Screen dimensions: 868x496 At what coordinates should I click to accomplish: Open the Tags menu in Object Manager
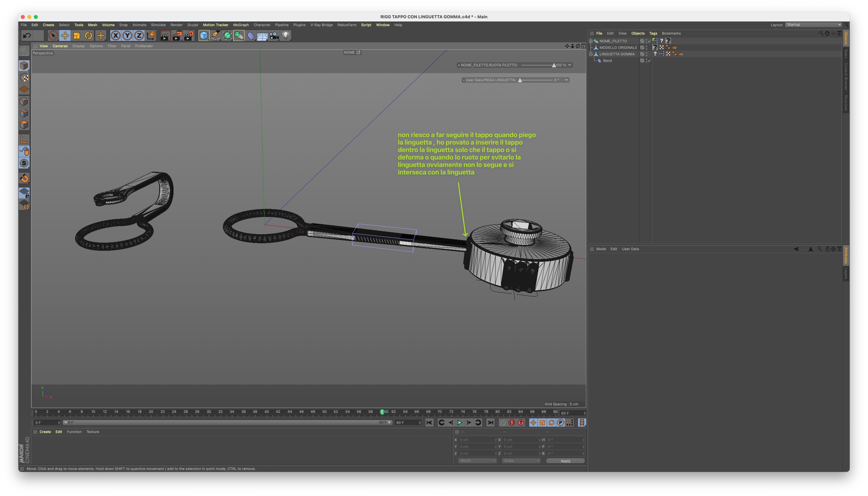pos(653,33)
